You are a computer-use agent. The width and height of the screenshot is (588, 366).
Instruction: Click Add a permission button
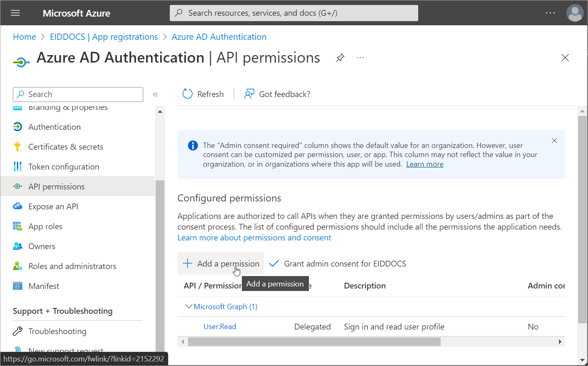220,263
